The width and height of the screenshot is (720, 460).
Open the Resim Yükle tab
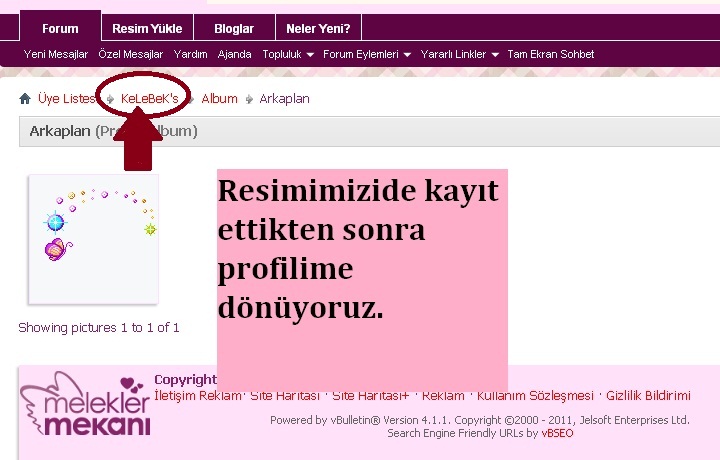147,28
